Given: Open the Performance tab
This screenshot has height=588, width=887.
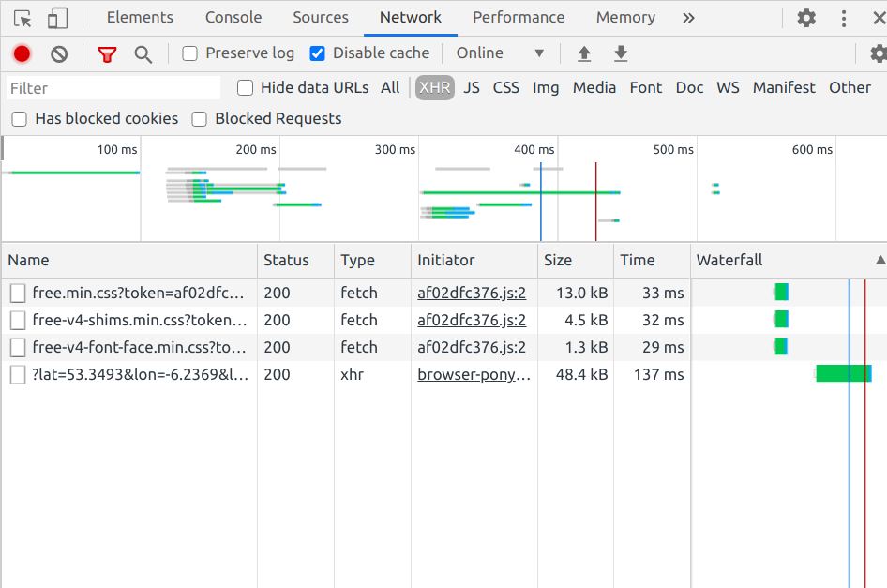Looking at the screenshot, I should click(519, 18).
